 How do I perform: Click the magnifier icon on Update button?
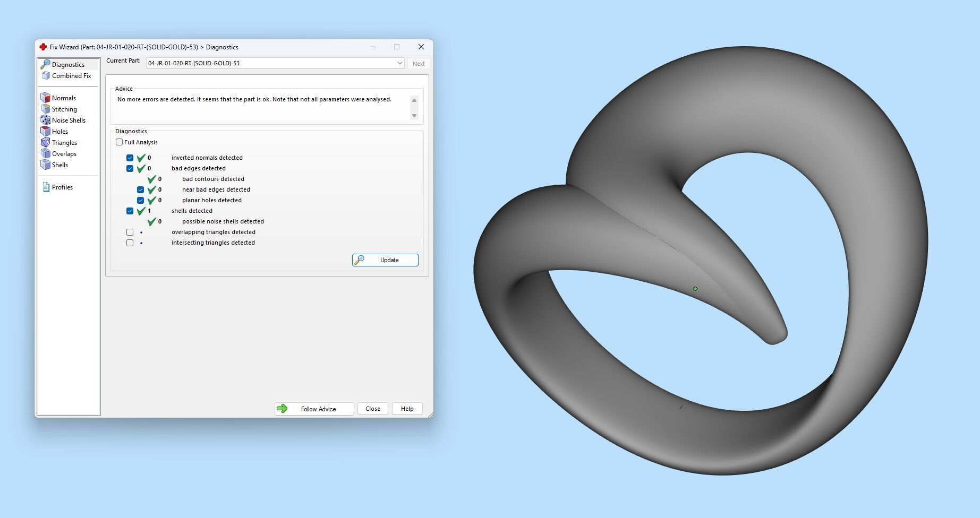pyautogui.click(x=360, y=260)
